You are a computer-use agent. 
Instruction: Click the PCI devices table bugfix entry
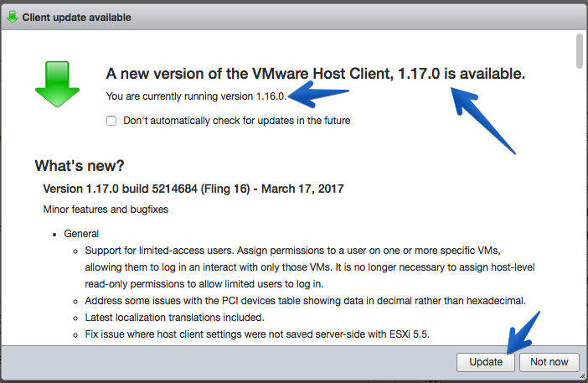coord(305,301)
